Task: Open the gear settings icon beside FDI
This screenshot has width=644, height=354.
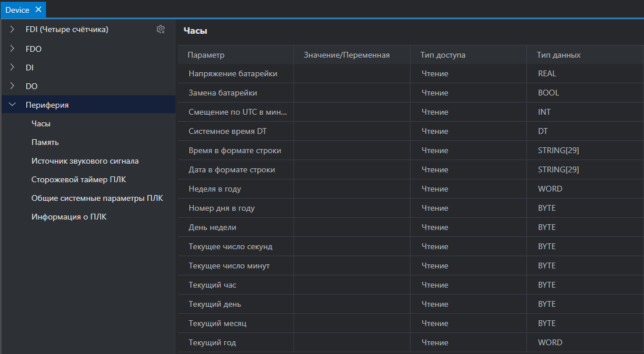Action: [x=161, y=29]
